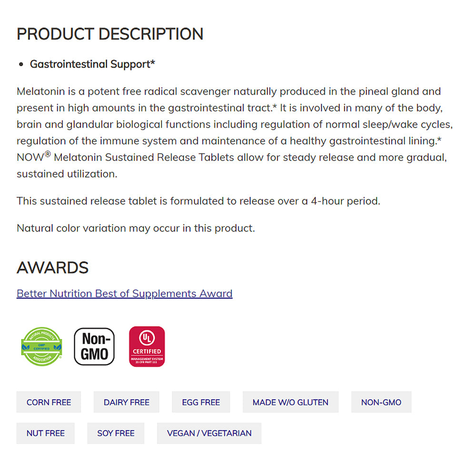Click the red UL Certified badge
Viewport: 476px width, 476px height.
(147, 347)
